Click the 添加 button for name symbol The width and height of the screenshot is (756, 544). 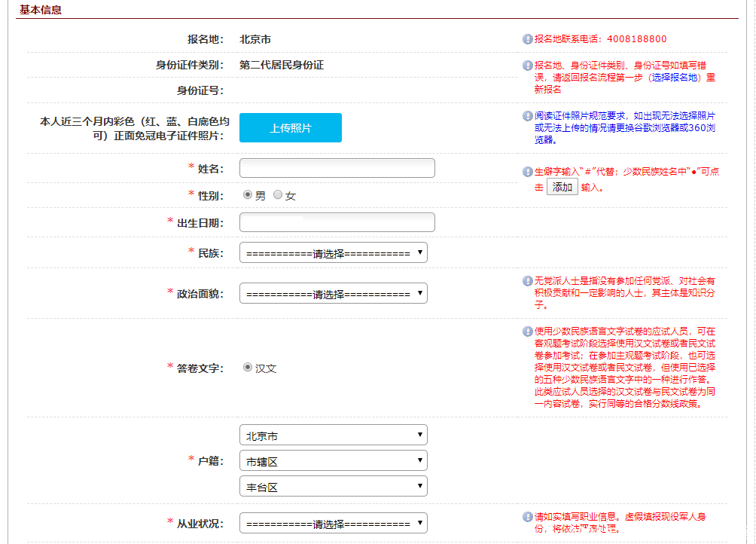tap(562, 187)
